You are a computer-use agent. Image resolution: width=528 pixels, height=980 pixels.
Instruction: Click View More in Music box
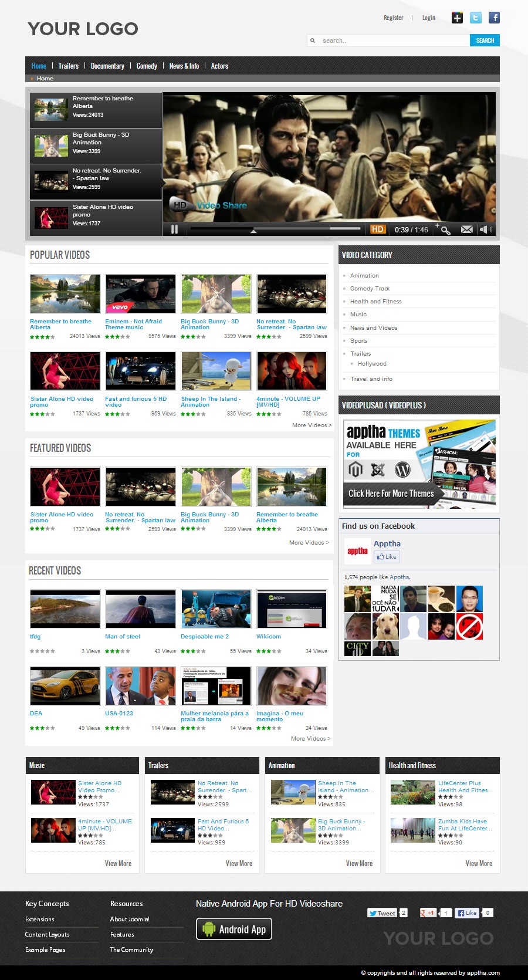[118, 863]
